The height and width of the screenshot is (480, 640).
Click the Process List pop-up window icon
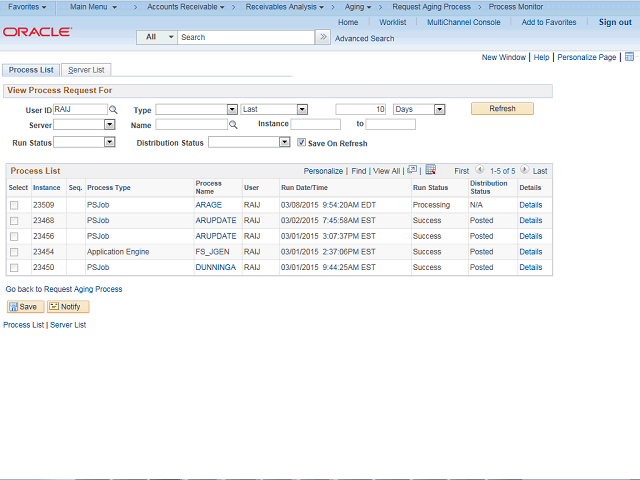412,170
